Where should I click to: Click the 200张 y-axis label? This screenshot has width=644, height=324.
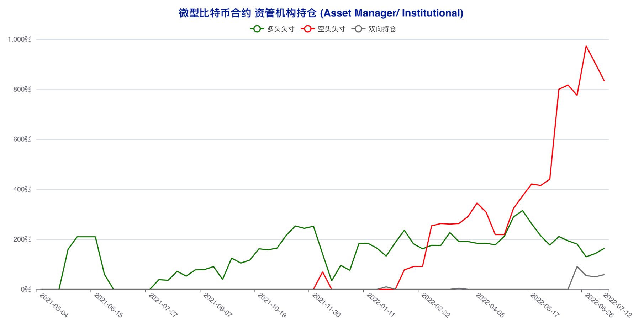[x=22, y=239]
